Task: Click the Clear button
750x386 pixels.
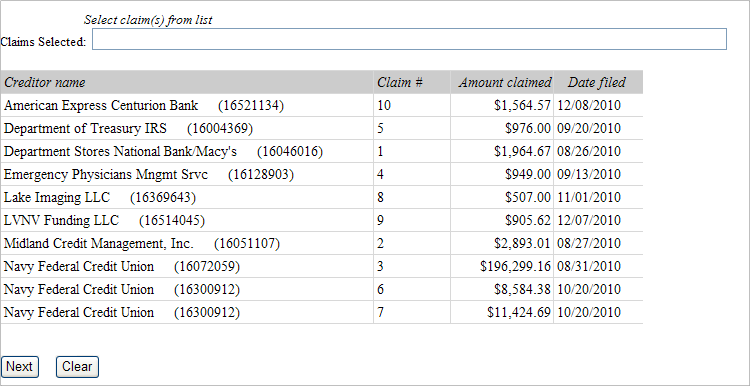Action: coord(77,367)
